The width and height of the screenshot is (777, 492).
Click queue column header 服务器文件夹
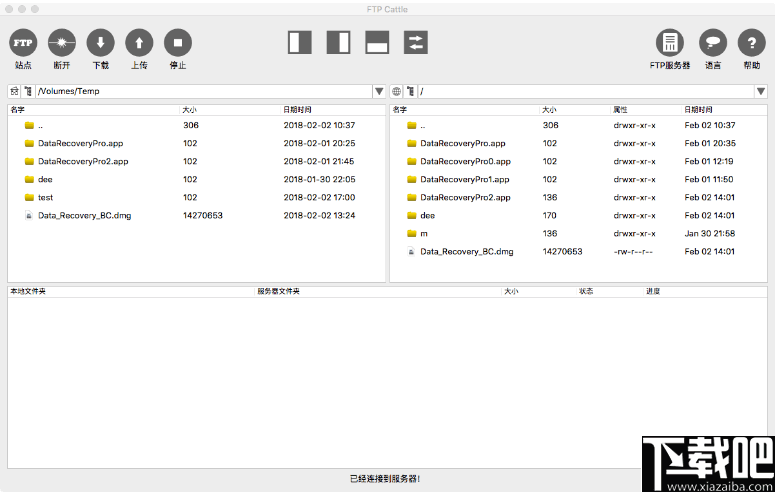[x=378, y=291]
